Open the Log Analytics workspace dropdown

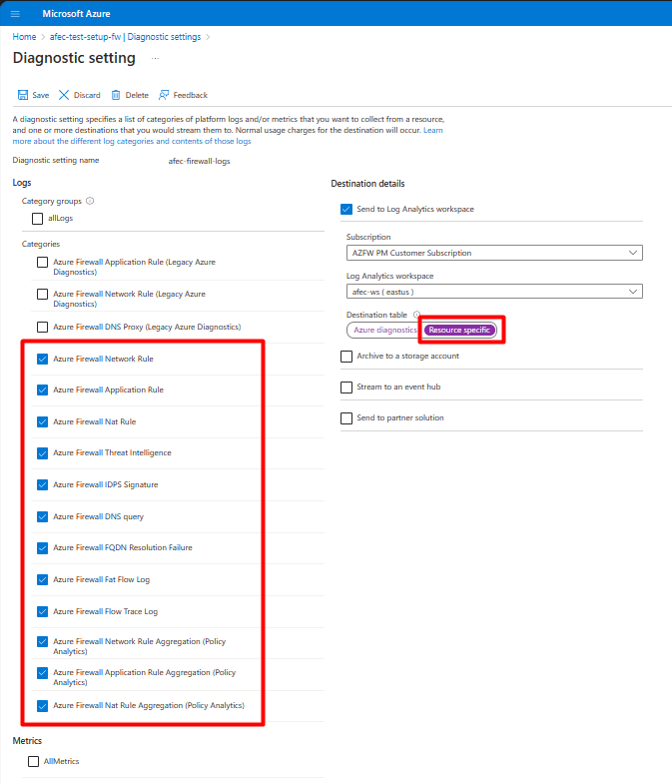tap(494, 292)
